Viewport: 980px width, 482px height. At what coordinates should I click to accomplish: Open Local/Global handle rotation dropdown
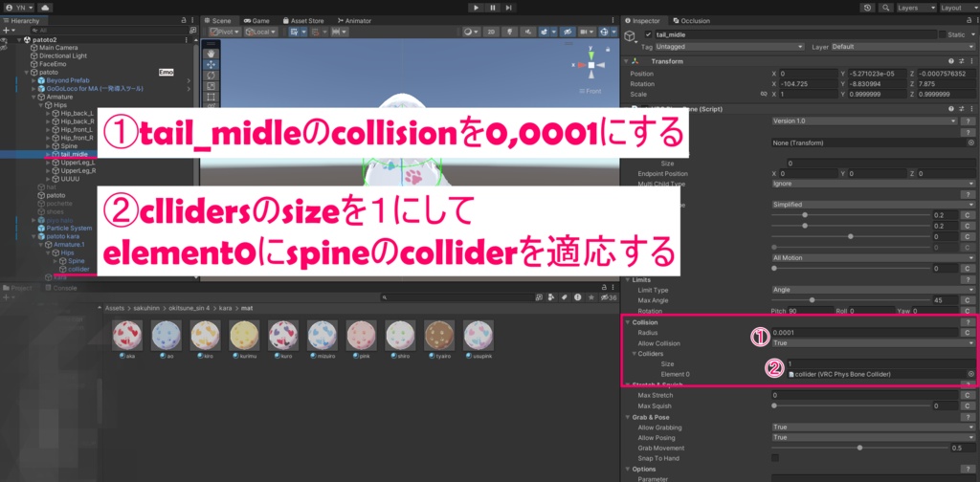[x=260, y=32]
